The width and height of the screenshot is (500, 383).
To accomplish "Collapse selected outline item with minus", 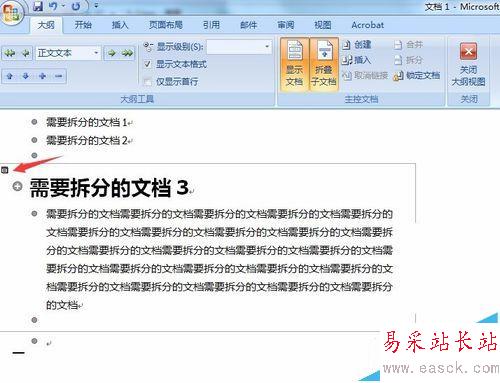I will [x=58, y=76].
